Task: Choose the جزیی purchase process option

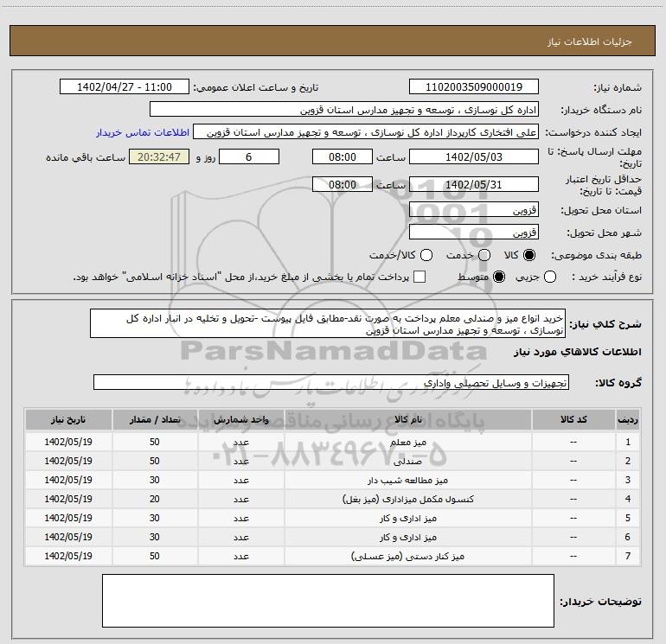Action: click(x=550, y=277)
